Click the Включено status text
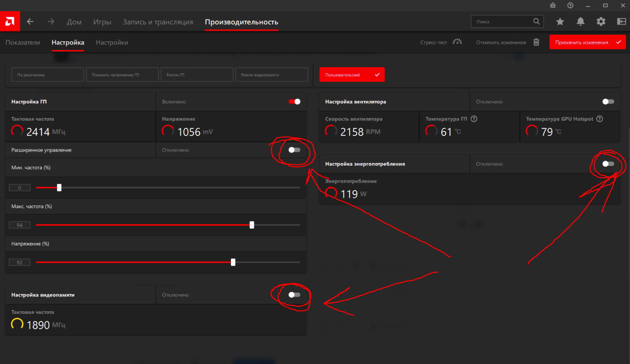This screenshot has height=364, width=630. click(x=174, y=101)
